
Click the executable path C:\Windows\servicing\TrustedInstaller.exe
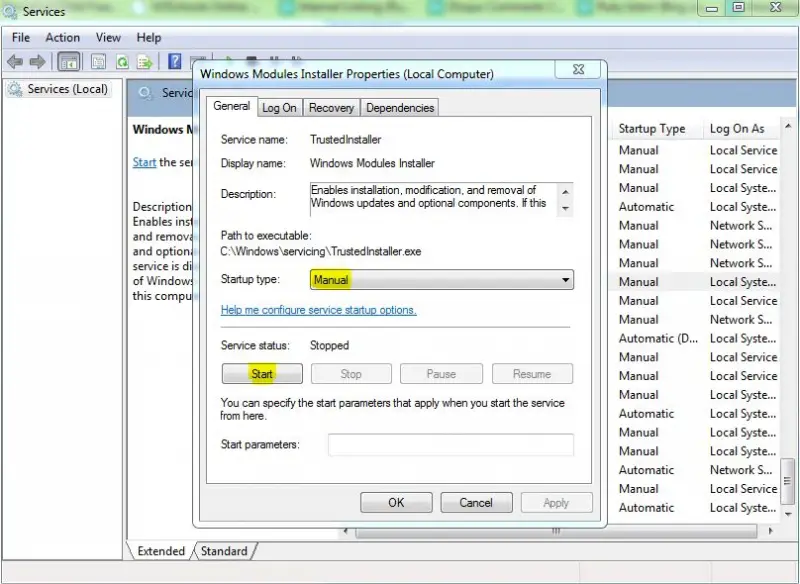point(321,251)
